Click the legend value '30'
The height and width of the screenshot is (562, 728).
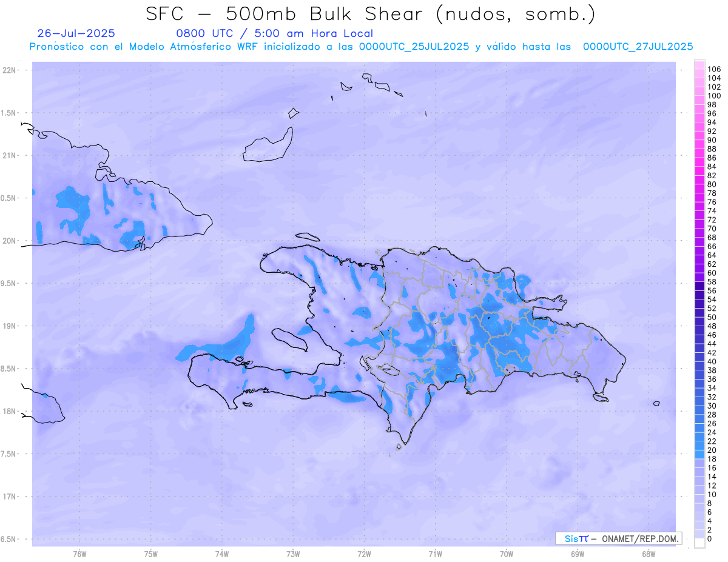(712, 406)
